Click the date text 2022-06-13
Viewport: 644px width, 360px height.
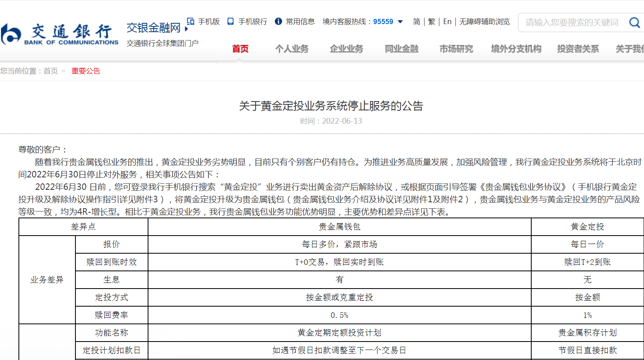pyautogui.click(x=342, y=121)
